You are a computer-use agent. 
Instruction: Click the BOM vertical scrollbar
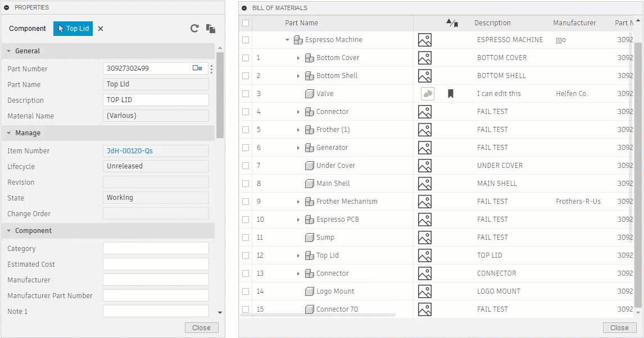pyautogui.click(x=638, y=174)
